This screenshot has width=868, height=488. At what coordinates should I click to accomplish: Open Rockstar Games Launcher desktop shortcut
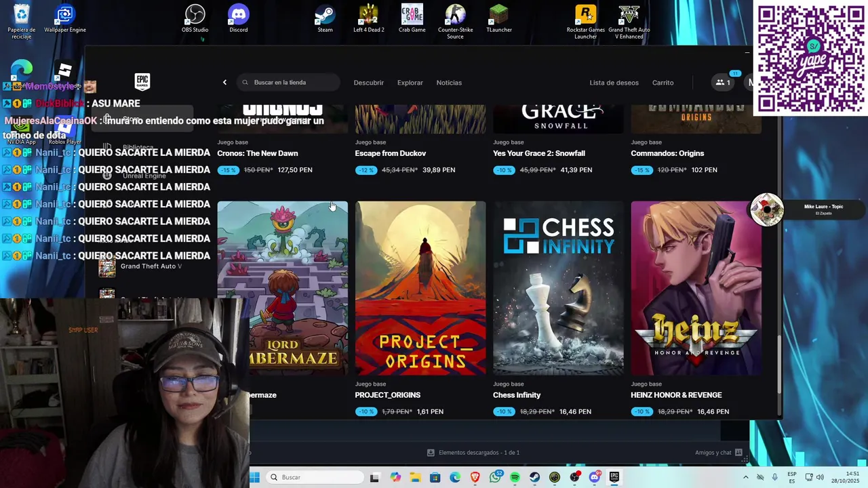pyautogui.click(x=586, y=22)
